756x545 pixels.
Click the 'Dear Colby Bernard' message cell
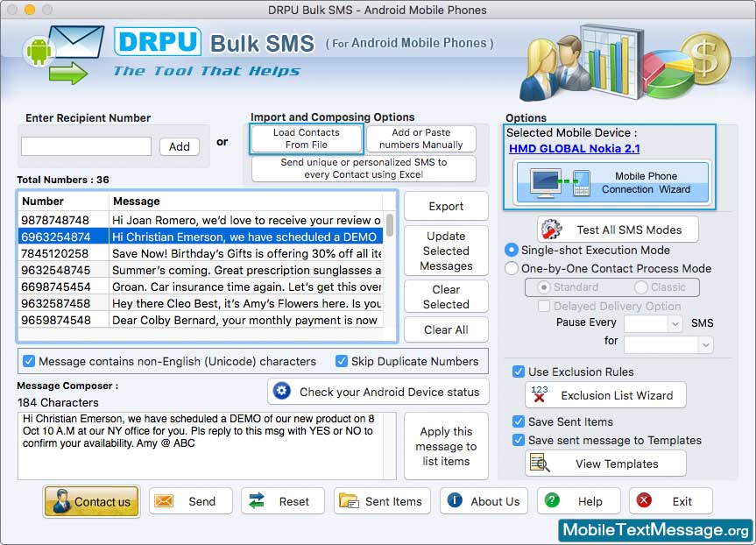point(246,320)
